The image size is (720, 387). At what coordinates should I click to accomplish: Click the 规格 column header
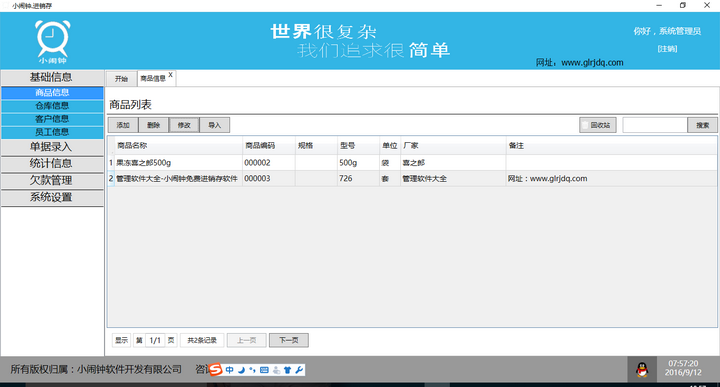[316, 146]
